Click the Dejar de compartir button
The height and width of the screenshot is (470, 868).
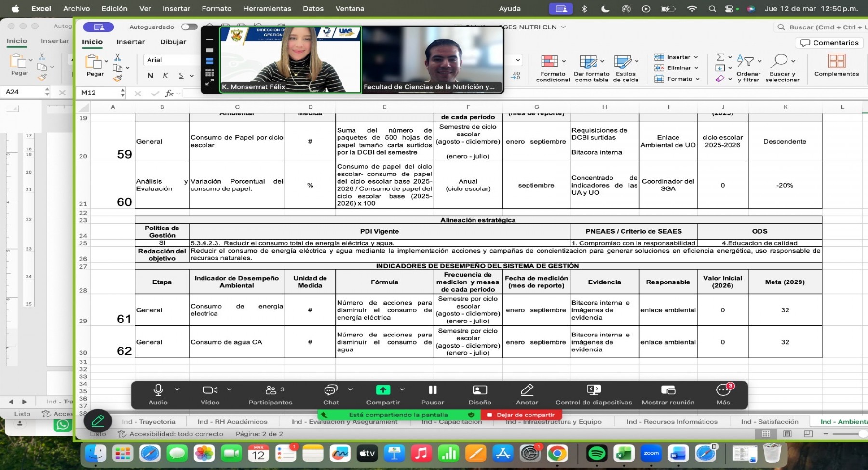(x=521, y=415)
